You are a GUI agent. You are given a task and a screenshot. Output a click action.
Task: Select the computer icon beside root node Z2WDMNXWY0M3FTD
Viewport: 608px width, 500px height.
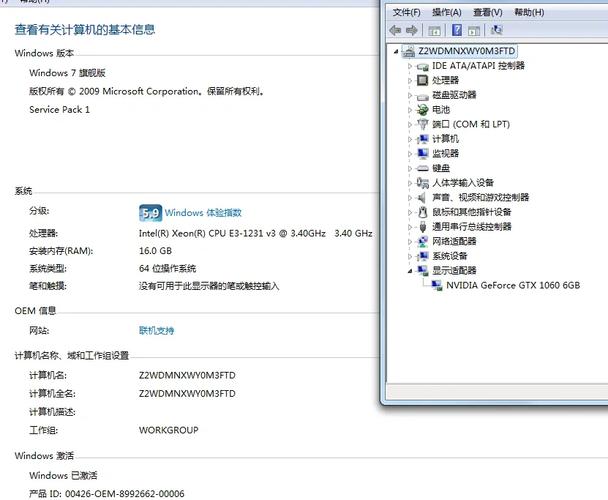pos(408,51)
